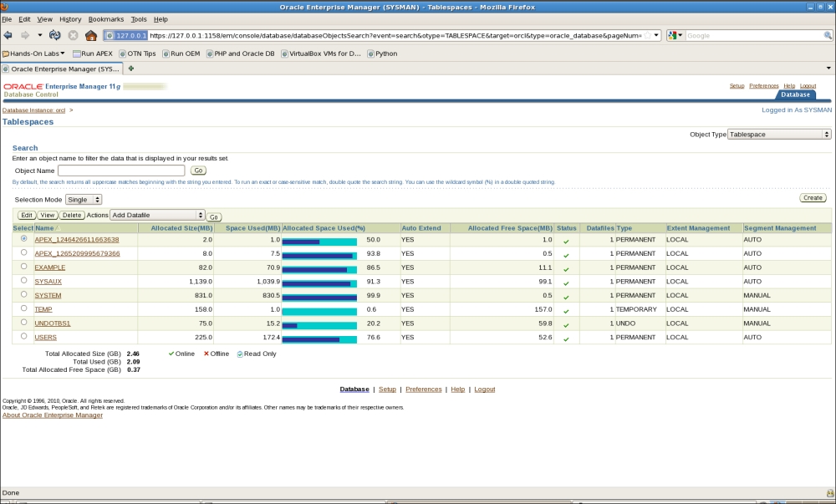The width and height of the screenshot is (836, 504).
Task: Open the View menu
Action: 45,19
